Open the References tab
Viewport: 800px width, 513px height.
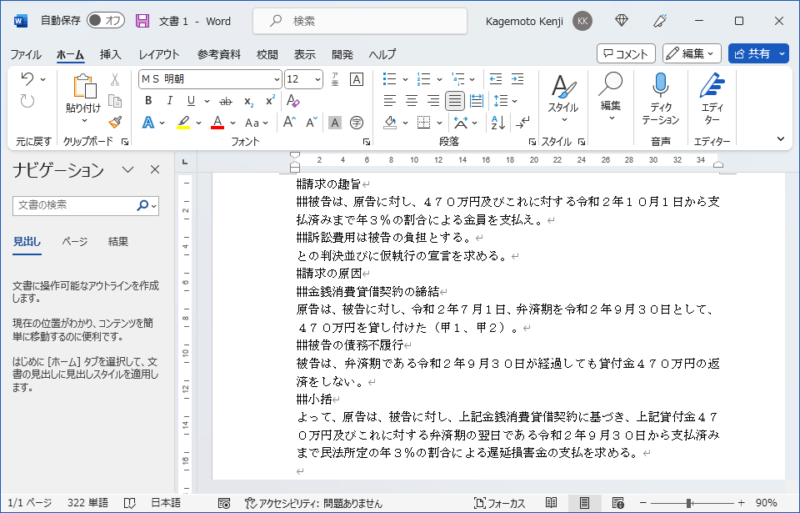pyautogui.click(x=219, y=54)
